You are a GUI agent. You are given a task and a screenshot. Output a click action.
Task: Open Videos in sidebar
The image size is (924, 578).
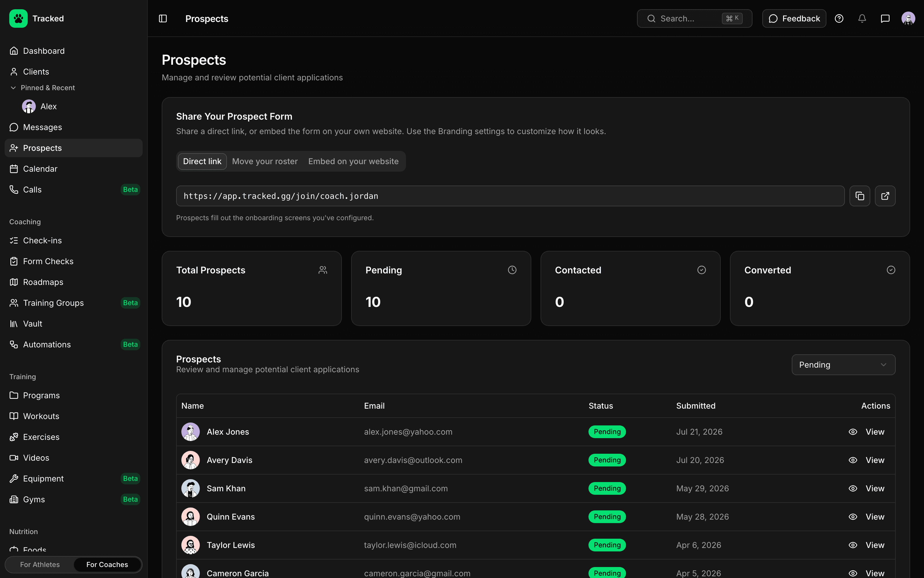point(73,458)
